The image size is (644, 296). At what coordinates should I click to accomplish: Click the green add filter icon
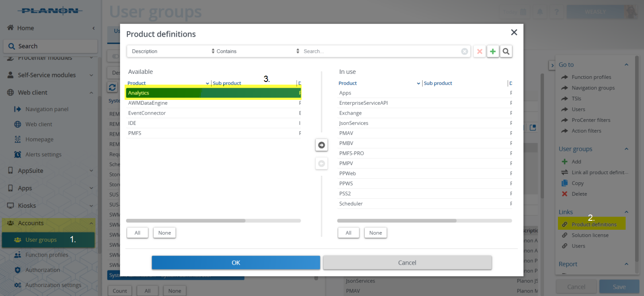tap(493, 51)
